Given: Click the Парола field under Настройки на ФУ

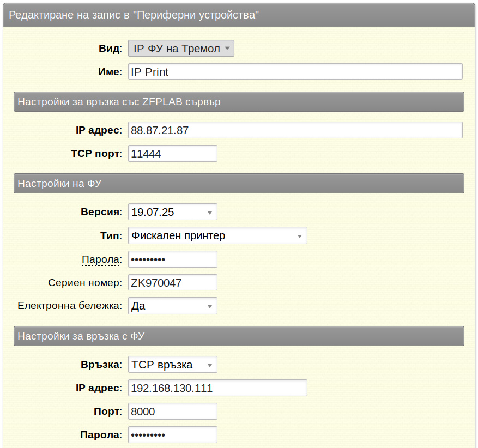Looking at the screenshot, I should pos(173,259).
